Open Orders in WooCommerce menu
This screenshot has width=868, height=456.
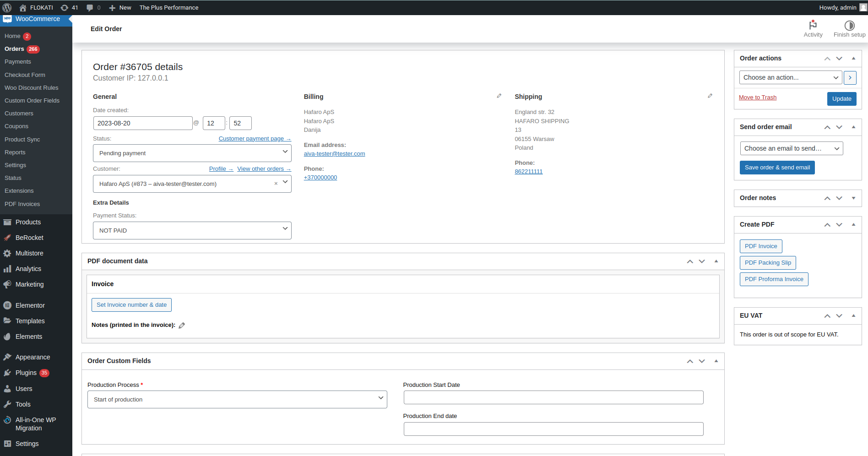point(14,49)
